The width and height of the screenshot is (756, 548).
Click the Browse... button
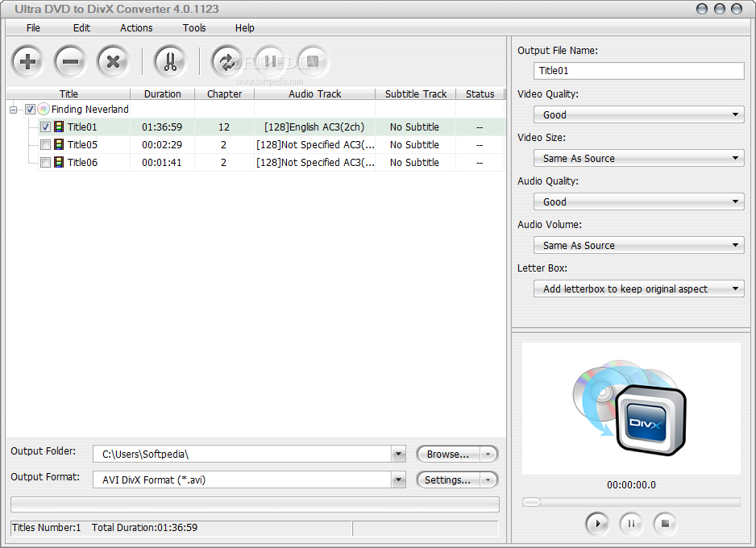pos(448,454)
